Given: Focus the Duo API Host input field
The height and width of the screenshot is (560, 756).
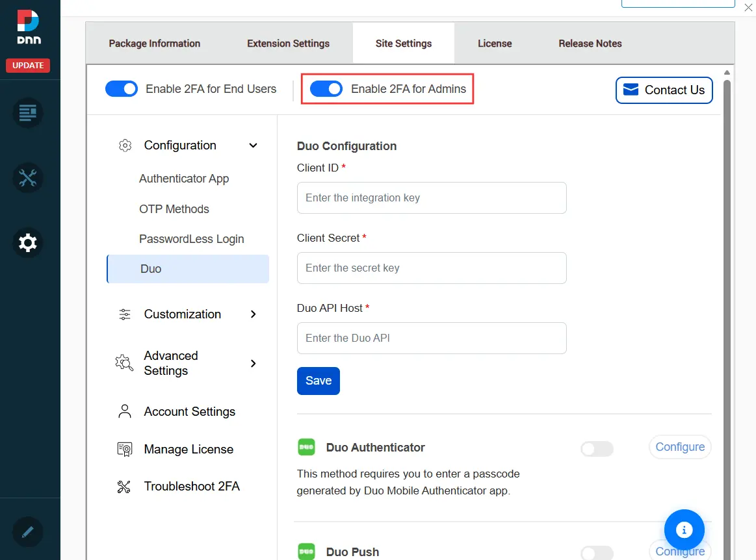Looking at the screenshot, I should (x=432, y=338).
